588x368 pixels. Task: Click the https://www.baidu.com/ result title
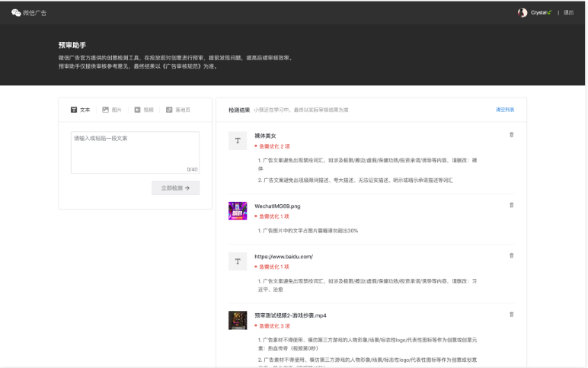(x=283, y=257)
